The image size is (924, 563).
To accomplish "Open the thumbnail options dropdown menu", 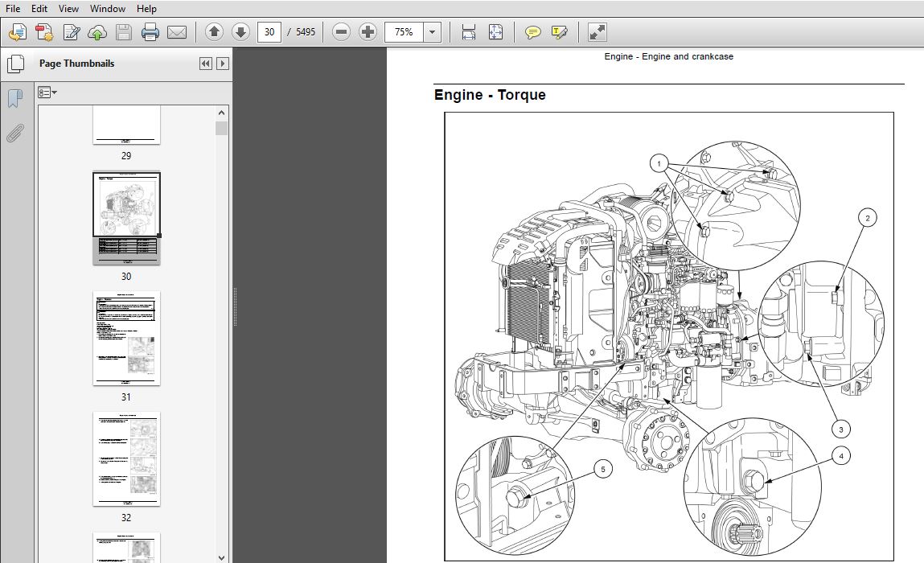I will [47, 92].
